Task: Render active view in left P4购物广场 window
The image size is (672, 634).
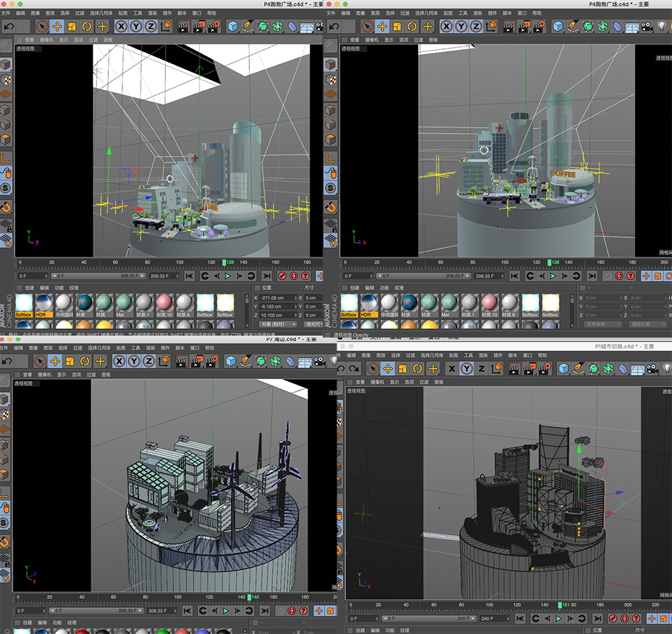Action: point(184,27)
